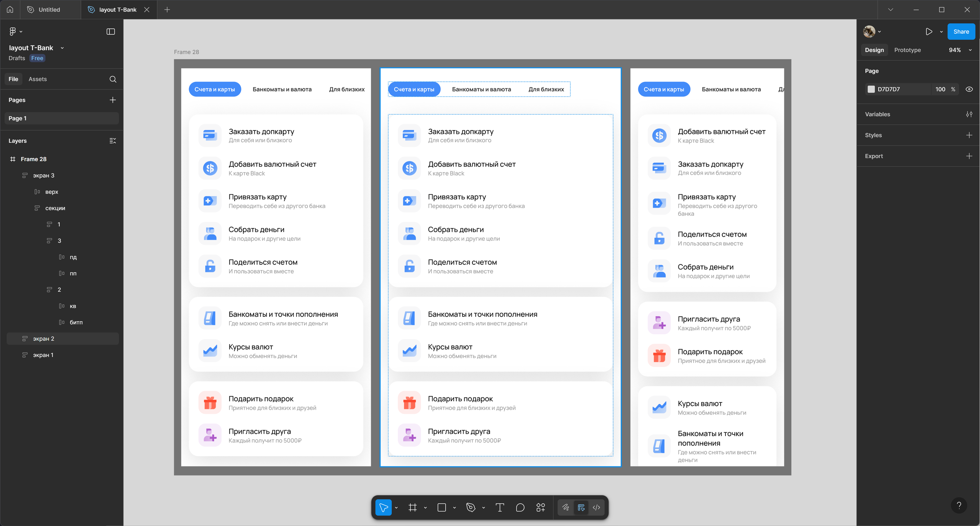This screenshot has height=526, width=980.
Task: Select the Text tool
Action: (x=499, y=507)
